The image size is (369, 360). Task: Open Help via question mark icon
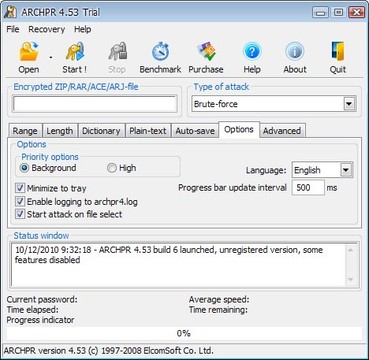(x=252, y=52)
